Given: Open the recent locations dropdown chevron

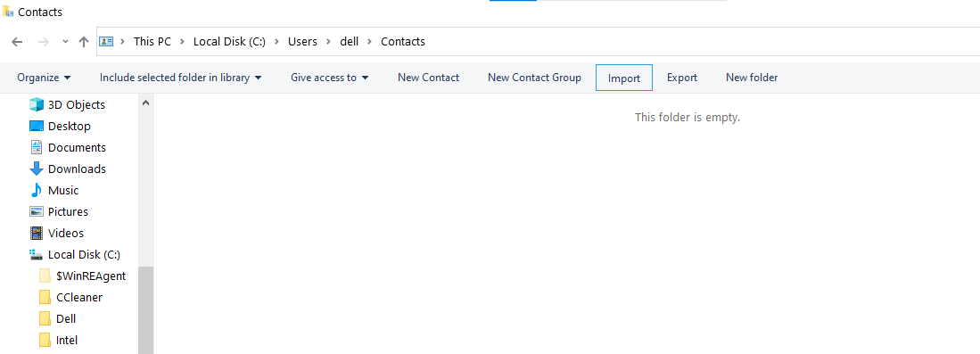Looking at the screenshot, I should click(65, 42).
